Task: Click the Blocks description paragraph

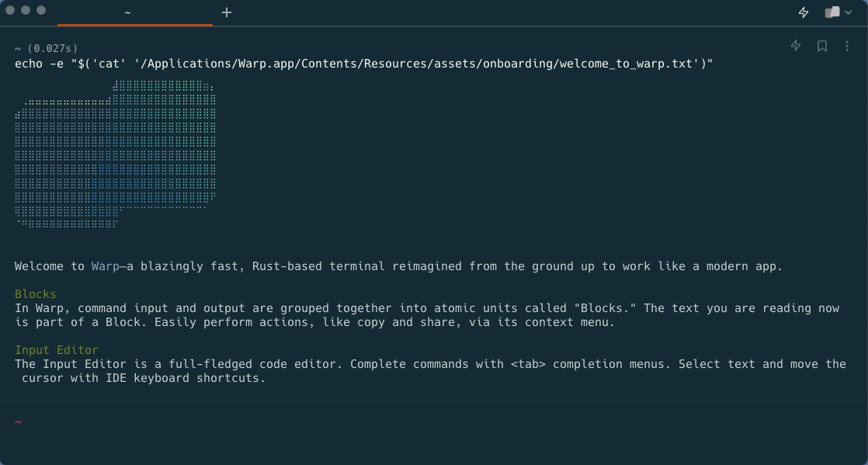Action: [427, 315]
